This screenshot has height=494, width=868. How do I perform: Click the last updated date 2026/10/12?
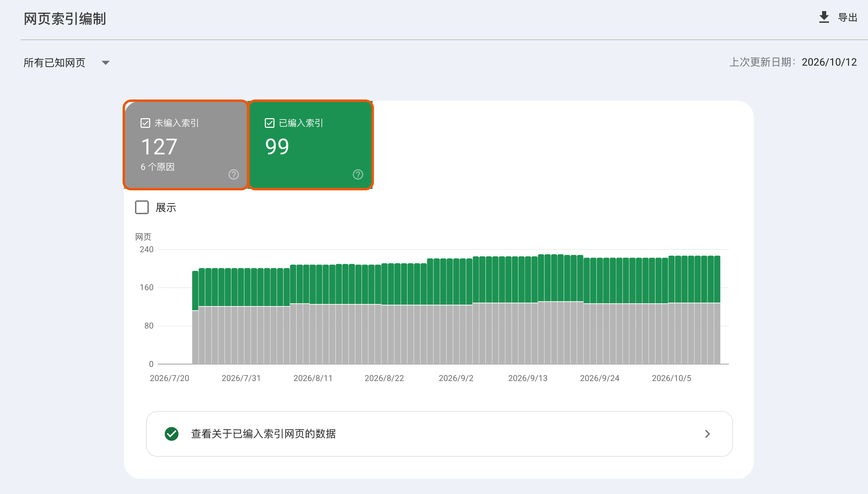[829, 62]
